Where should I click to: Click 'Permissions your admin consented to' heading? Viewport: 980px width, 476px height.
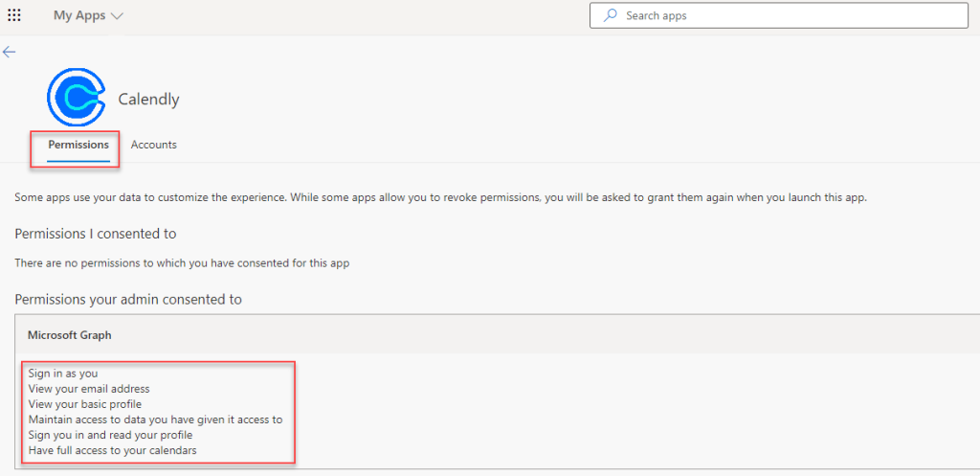coord(128,300)
